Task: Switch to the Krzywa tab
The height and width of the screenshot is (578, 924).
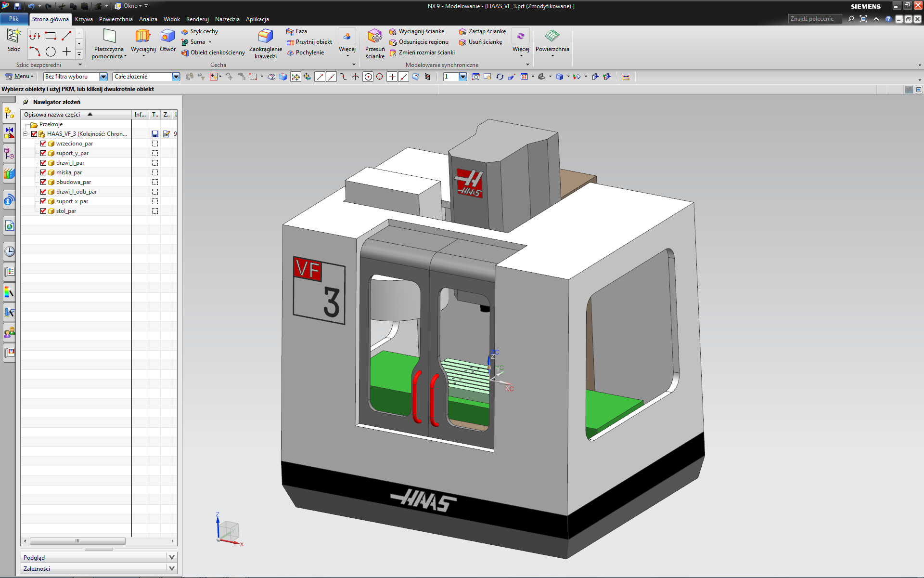Action: (x=84, y=19)
